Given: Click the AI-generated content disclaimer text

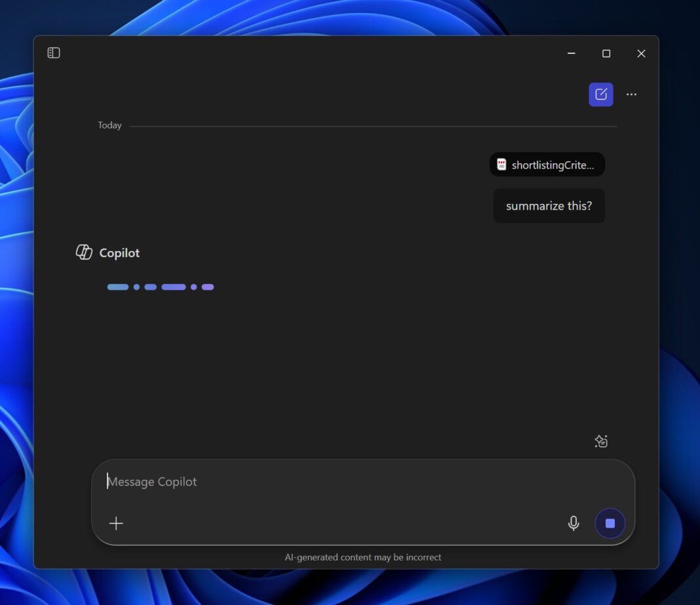Looking at the screenshot, I should coord(363,556).
